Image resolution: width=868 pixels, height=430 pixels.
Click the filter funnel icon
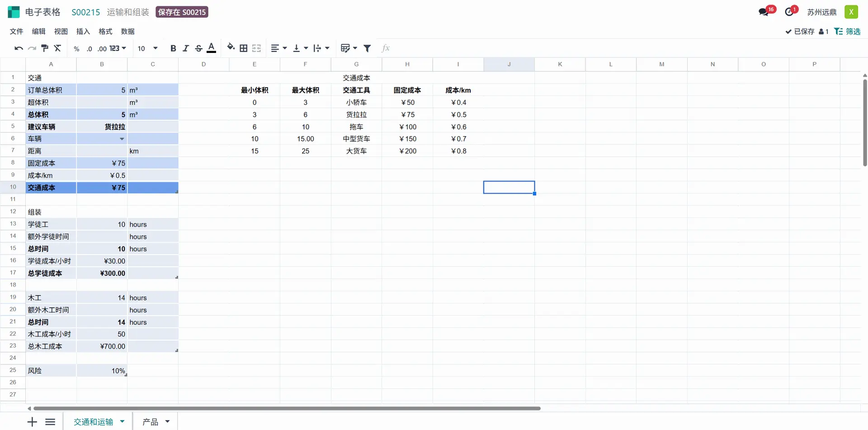(367, 48)
